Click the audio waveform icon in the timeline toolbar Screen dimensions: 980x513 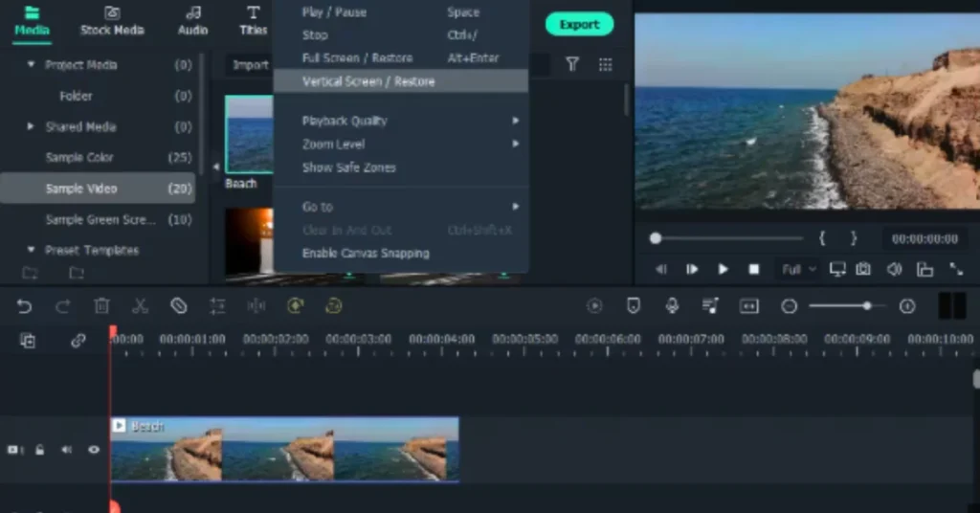256,306
